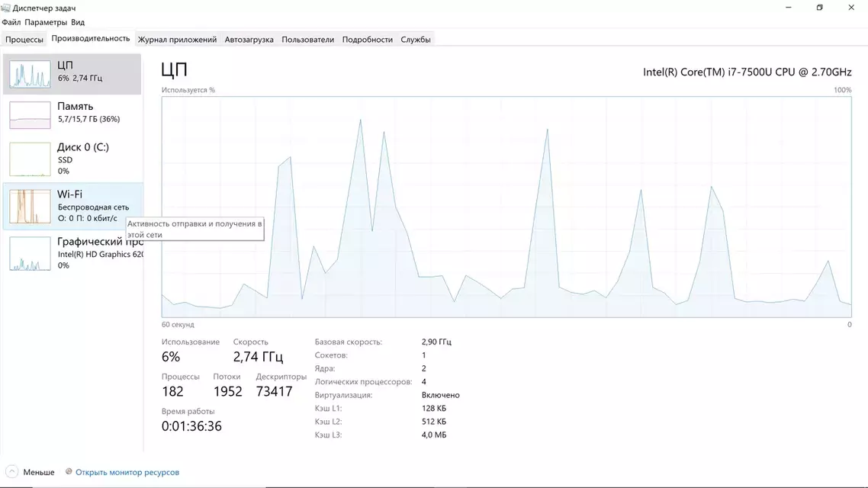Minimize the Task Manager window

click(x=788, y=8)
